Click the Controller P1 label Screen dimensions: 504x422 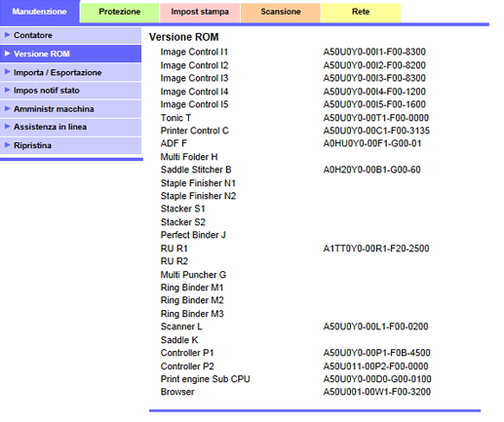tap(187, 353)
